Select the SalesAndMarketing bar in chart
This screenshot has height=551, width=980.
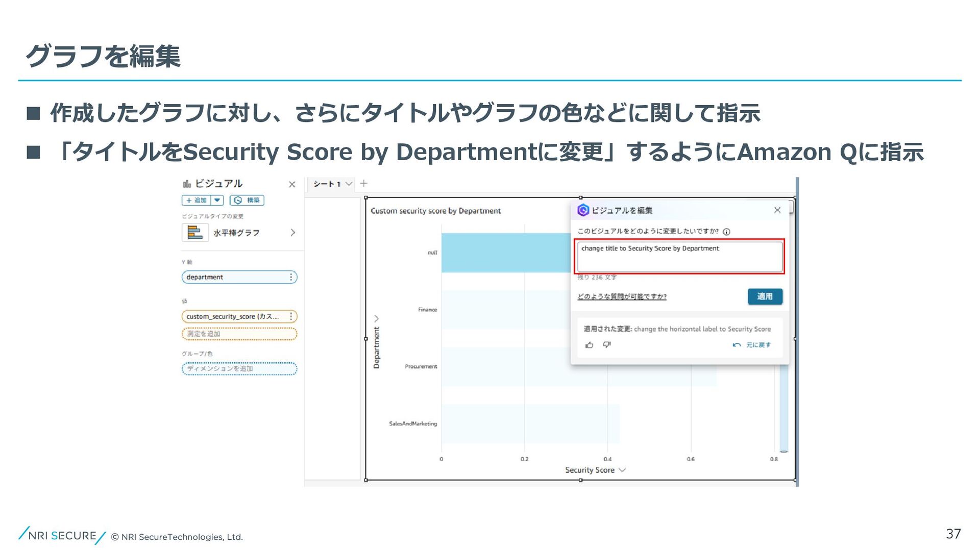(530, 424)
